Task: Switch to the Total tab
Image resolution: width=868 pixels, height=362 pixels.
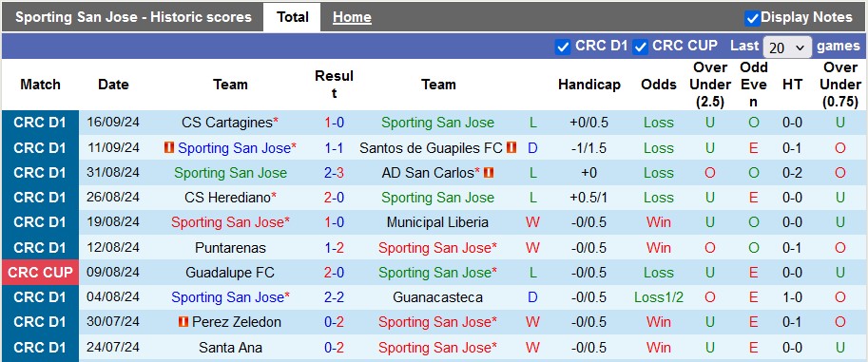Action: click(292, 17)
